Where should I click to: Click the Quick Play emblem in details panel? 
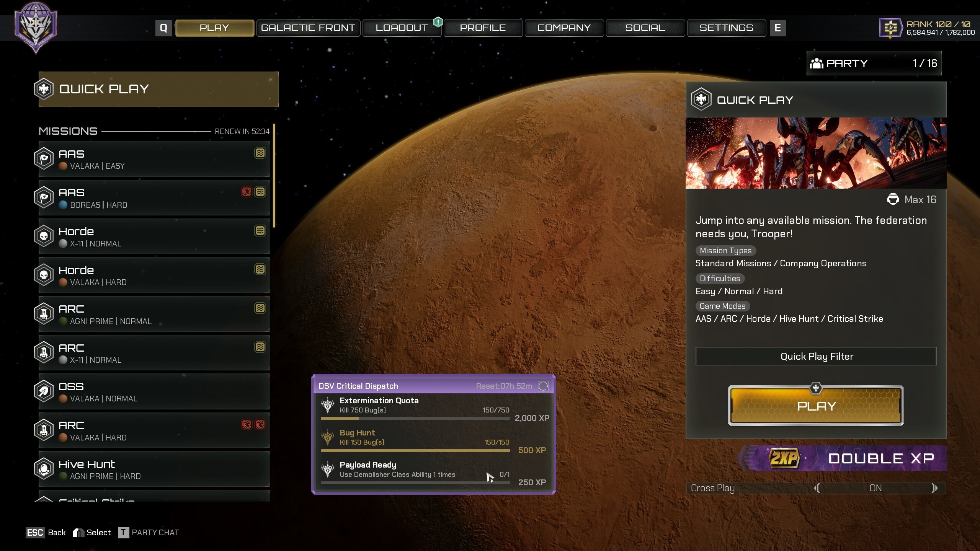(x=701, y=99)
